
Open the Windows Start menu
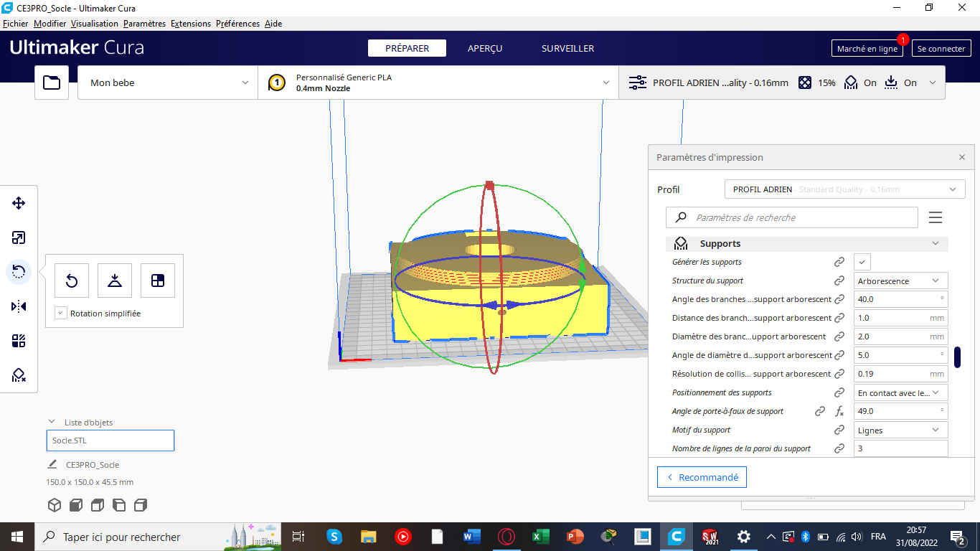(17, 537)
